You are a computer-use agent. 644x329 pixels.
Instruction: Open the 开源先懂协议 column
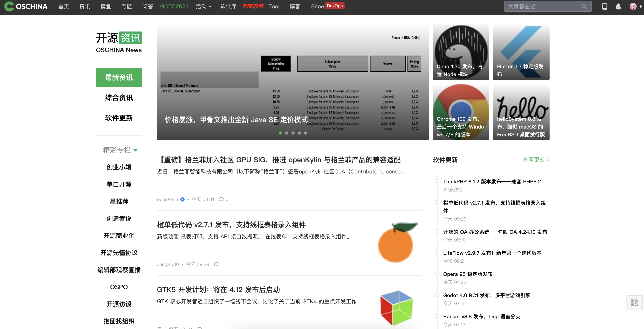[x=119, y=253]
